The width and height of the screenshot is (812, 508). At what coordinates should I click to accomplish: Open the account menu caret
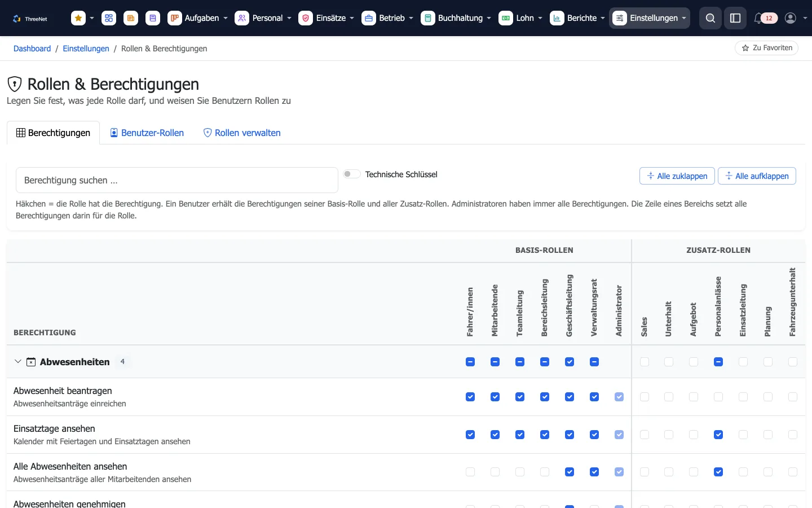tap(805, 18)
